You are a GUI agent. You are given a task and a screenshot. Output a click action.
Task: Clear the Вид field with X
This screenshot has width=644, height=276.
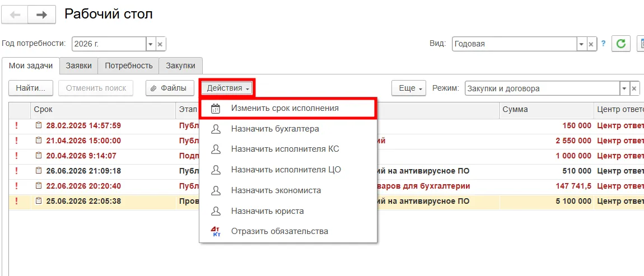[x=591, y=44]
